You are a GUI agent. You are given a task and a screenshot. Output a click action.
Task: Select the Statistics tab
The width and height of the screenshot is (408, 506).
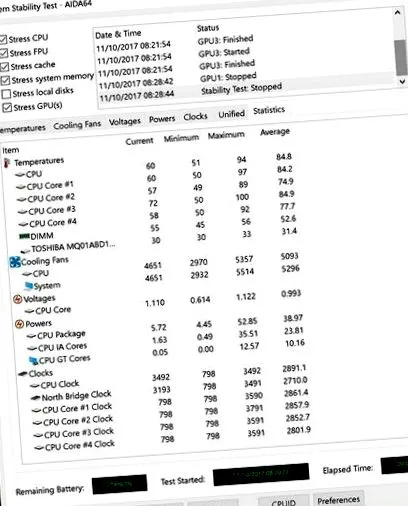click(269, 110)
